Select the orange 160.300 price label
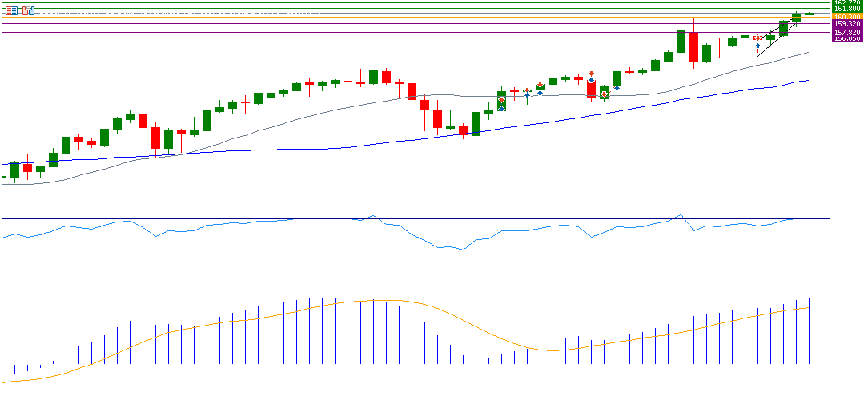 [x=846, y=17]
